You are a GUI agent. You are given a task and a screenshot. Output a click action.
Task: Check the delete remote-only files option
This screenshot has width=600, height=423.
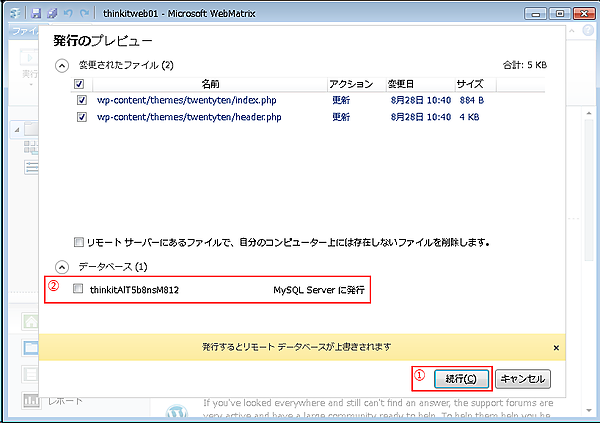pos(79,242)
